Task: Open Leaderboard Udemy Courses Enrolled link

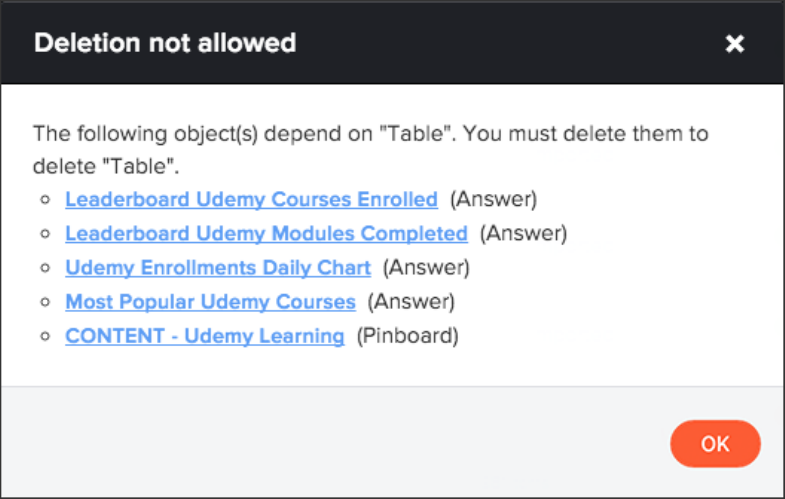Action: click(251, 199)
